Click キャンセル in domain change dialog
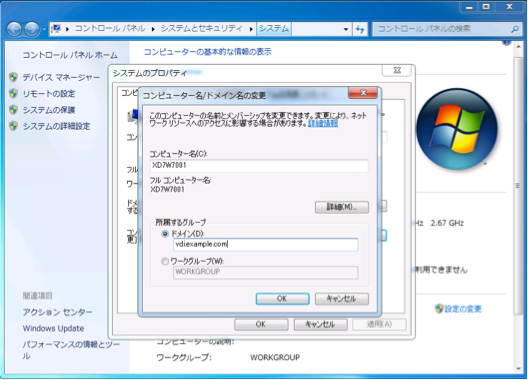The width and height of the screenshot is (528, 380). [341, 298]
